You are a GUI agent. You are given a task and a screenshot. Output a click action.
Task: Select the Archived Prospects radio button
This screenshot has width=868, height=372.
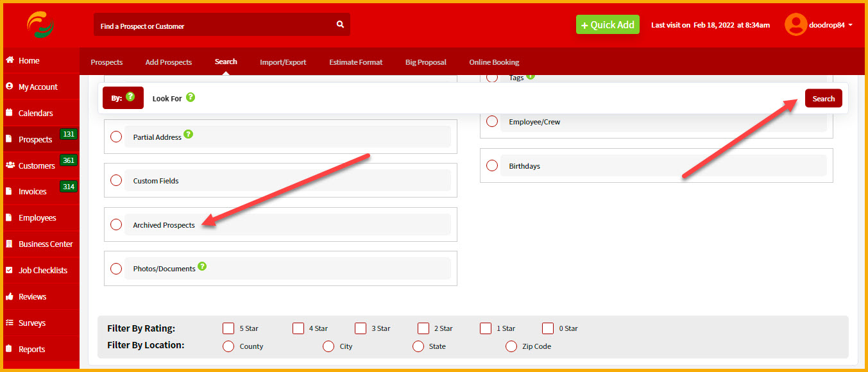click(116, 224)
